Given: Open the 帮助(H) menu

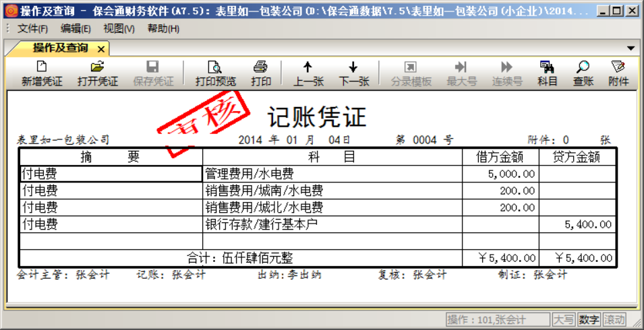Looking at the screenshot, I should [163, 28].
